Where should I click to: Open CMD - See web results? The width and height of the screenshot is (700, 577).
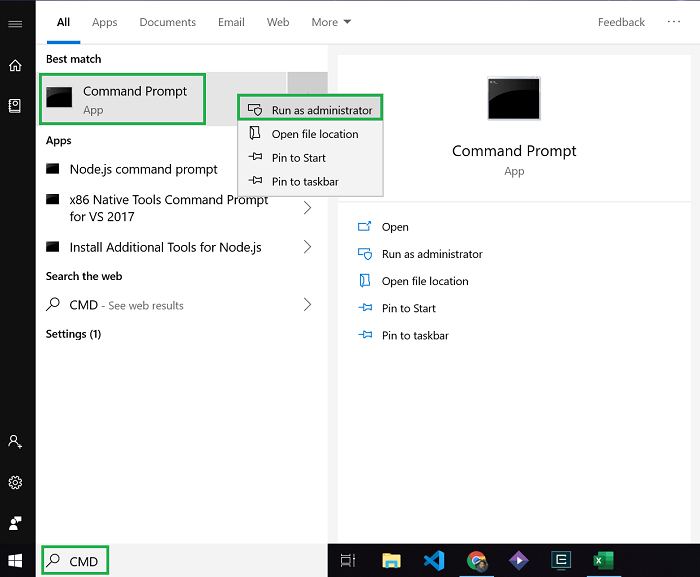tap(126, 305)
